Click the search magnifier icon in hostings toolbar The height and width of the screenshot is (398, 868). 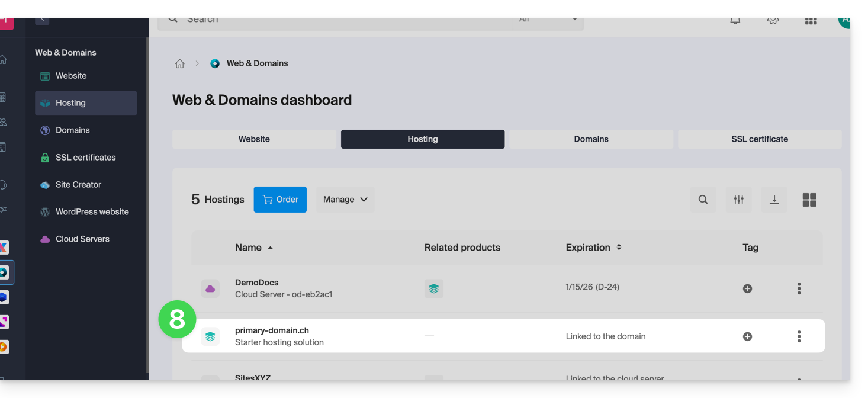703,200
